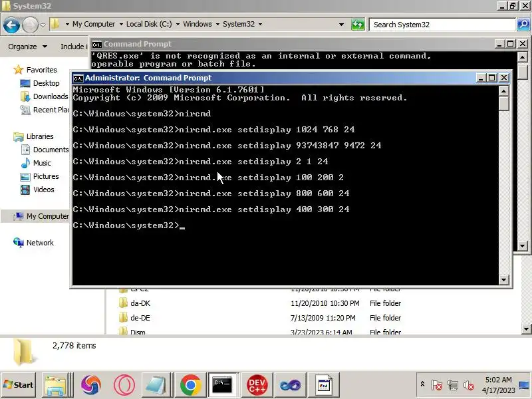Open the clock showing 5:02 AM
Image resolution: width=532 pixels, height=399 pixels.
pos(498,385)
